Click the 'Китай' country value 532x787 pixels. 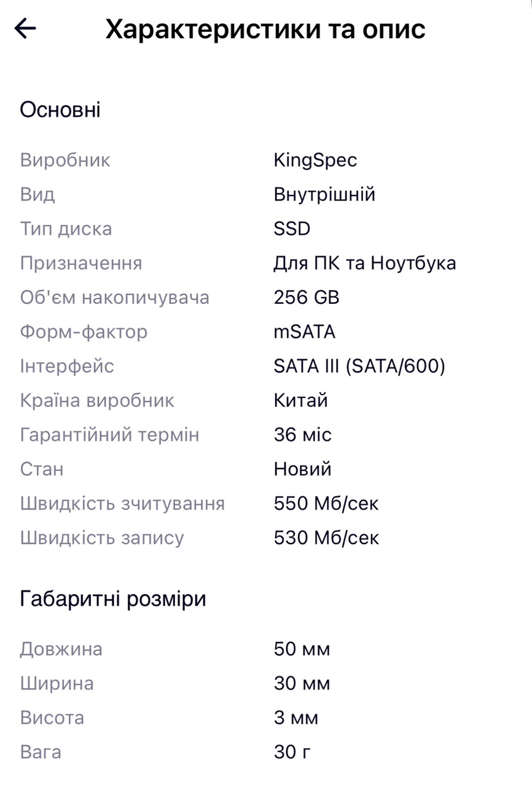(x=301, y=401)
